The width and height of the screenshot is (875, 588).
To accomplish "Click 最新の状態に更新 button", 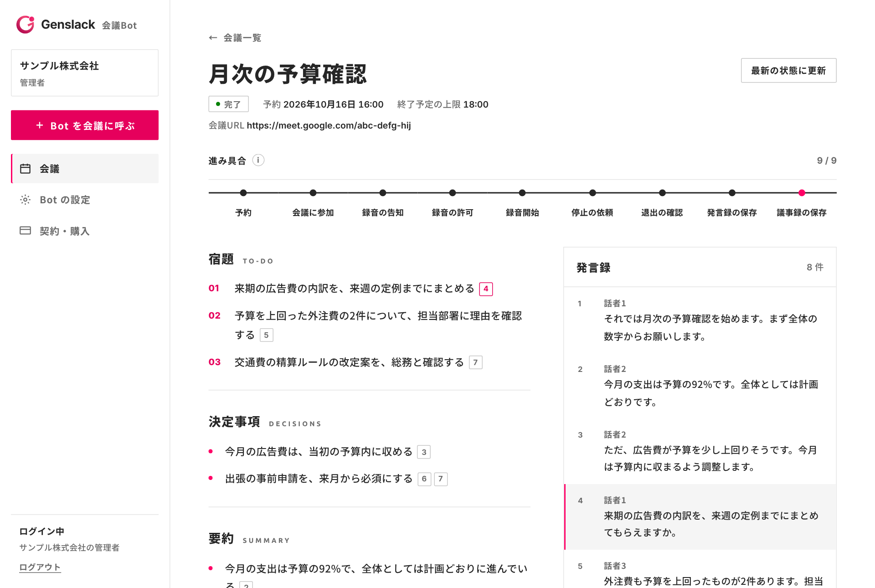I will click(x=788, y=71).
